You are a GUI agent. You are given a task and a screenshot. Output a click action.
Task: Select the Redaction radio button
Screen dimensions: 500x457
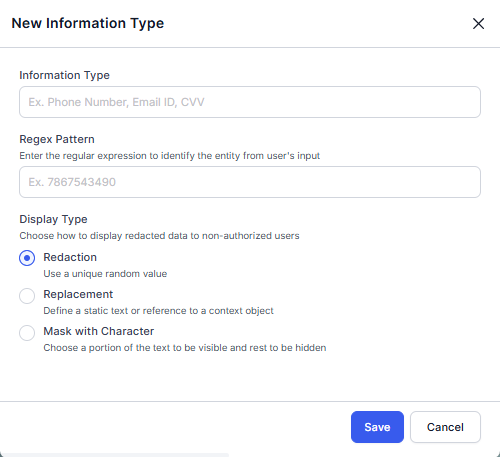click(27, 258)
